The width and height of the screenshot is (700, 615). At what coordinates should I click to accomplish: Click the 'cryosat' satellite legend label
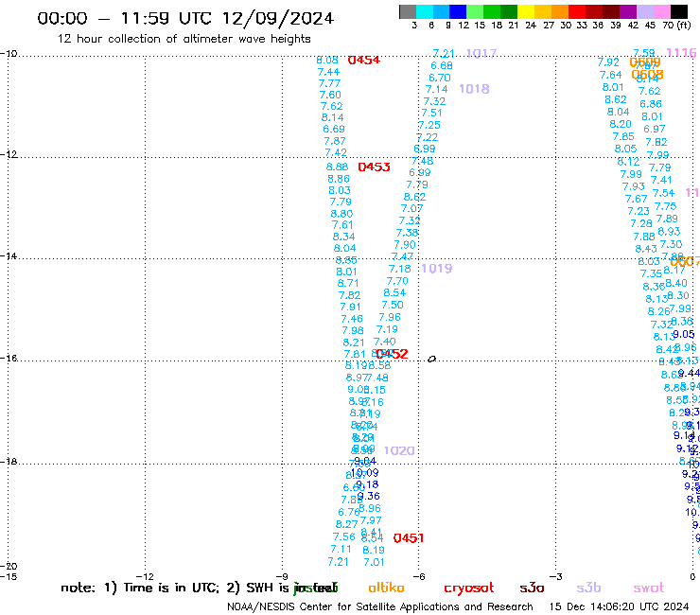469,589
